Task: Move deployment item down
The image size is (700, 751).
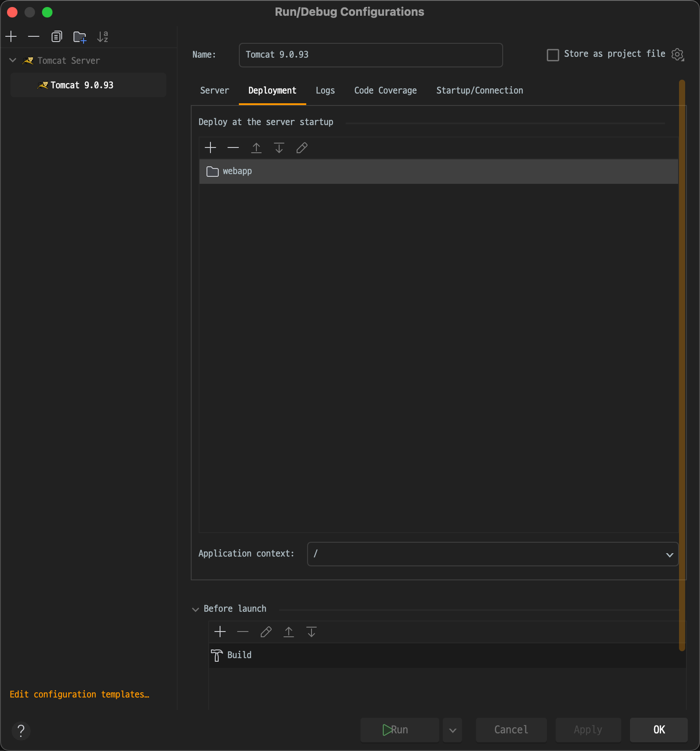Action: [279, 148]
